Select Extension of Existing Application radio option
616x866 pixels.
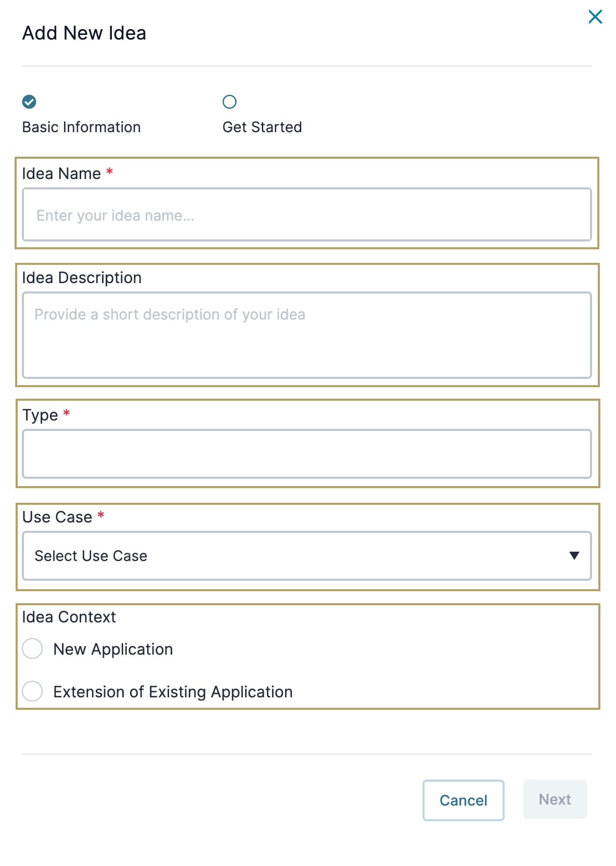(x=32, y=691)
